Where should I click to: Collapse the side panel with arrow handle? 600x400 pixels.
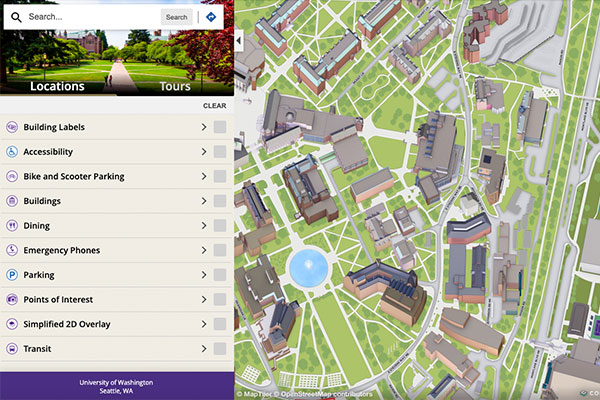[x=239, y=40]
